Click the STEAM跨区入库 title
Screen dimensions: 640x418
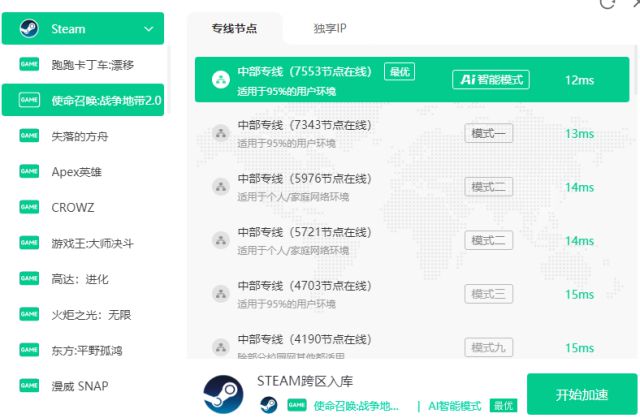click(304, 381)
